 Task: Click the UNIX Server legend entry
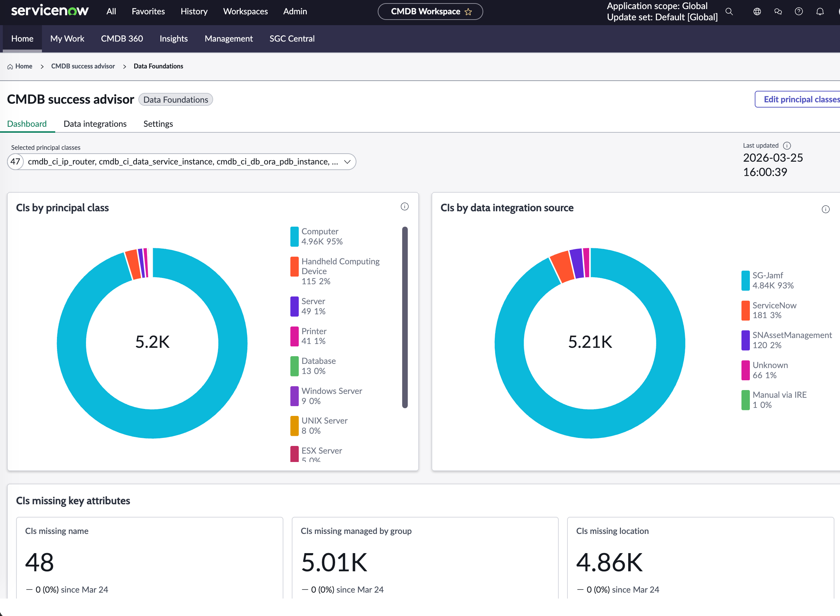(x=319, y=426)
